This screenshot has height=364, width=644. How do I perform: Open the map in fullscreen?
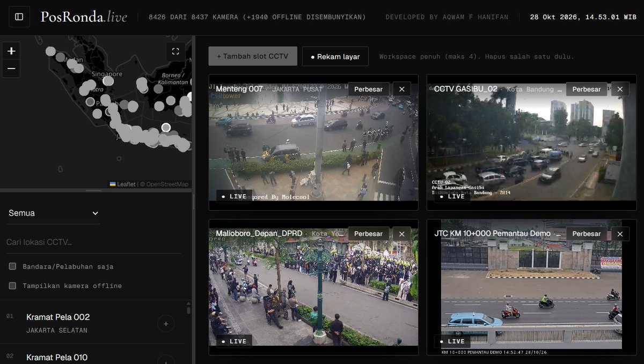pos(175,51)
